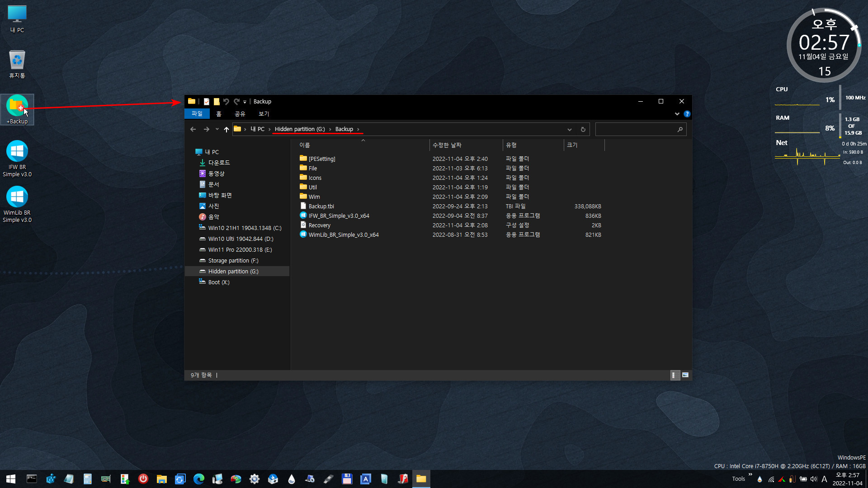Screen dimensions: 868x488
Task: Click Redo in the Explorer title bar
Action: click(x=236, y=102)
